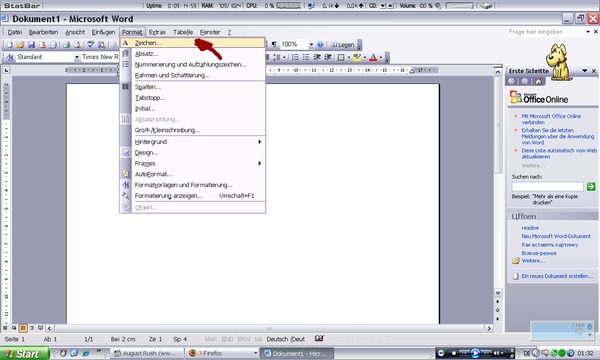Switch to Normal view via bottom-left view button
600x360 pixels.
point(5,328)
